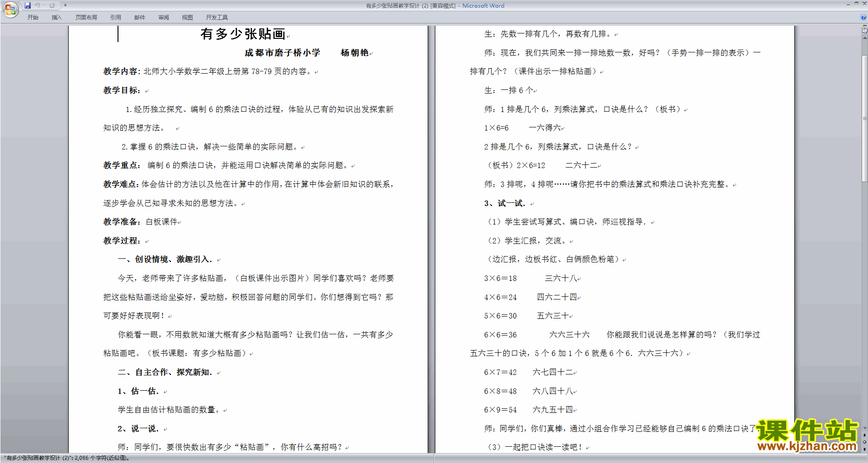Click the line 5×6=30 五六三十
The image size is (868, 463).
(x=526, y=316)
